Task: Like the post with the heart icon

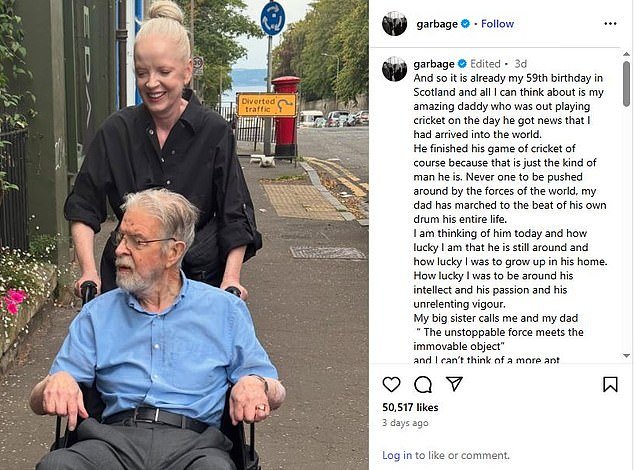Action: (391, 384)
